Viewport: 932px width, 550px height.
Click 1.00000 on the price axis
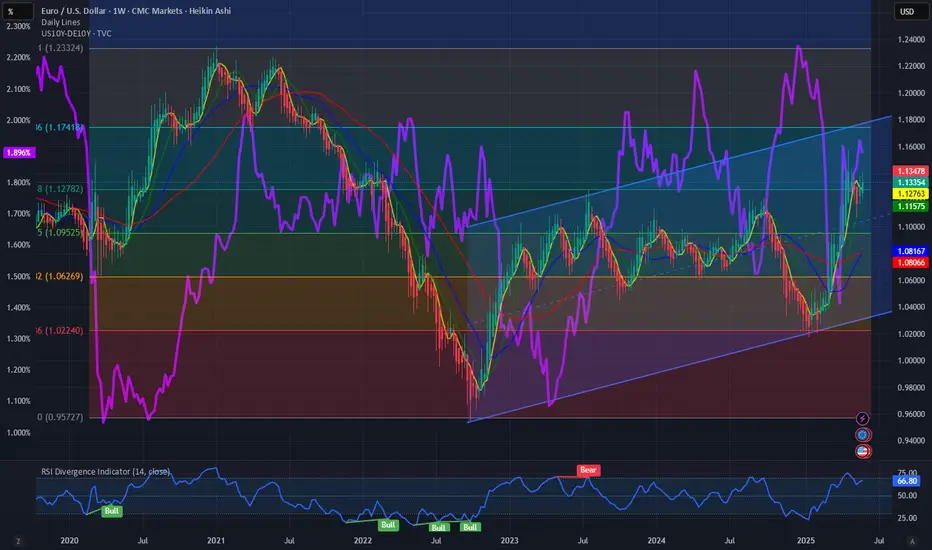(x=911, y=360)
